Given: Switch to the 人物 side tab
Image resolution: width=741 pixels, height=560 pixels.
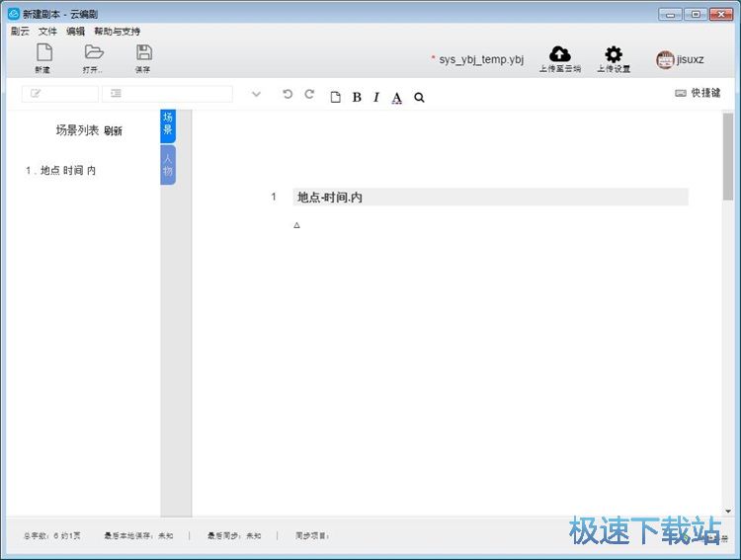Looking at the screenshot, I should 168,165.
